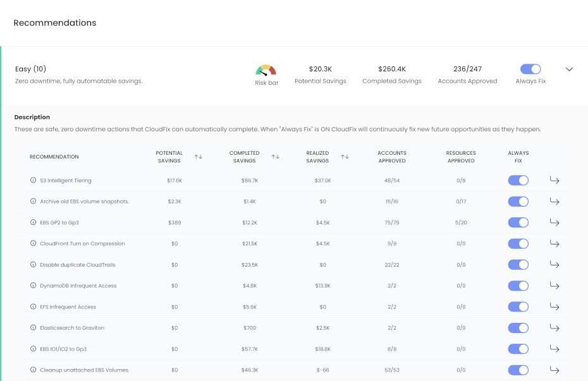Disable Always Fix for Archive old EBS volume snapshots
Image resolution: width=588 pixels, height=381 pixels.
[x=518, y=201]
